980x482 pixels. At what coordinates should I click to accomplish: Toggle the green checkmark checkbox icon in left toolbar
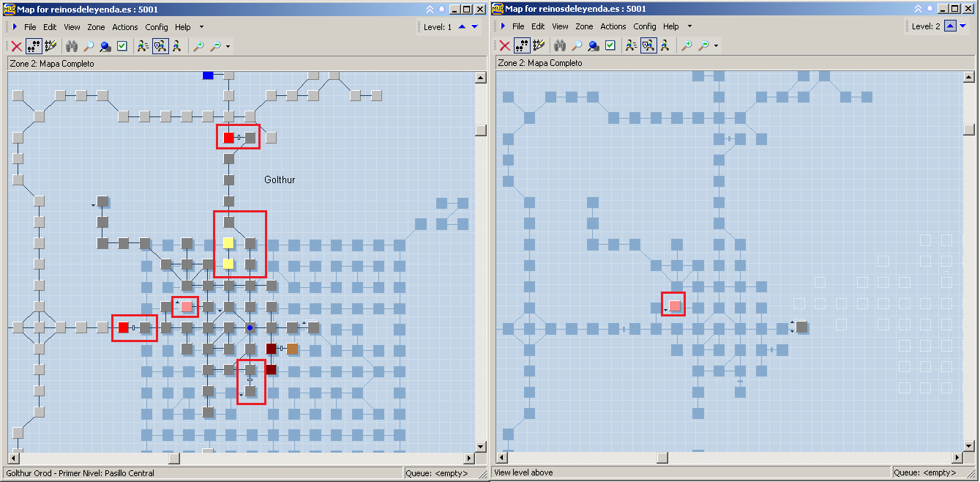tap(122, 46)
